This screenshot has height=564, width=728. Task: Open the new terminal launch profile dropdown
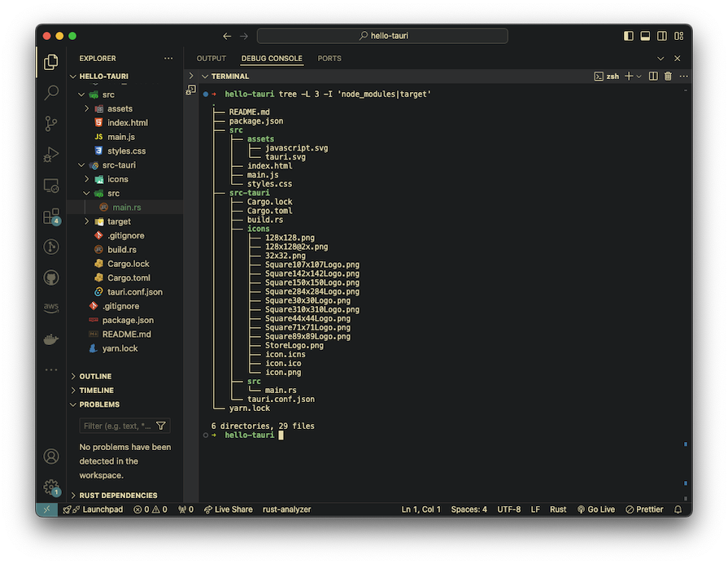click(639, 77)
